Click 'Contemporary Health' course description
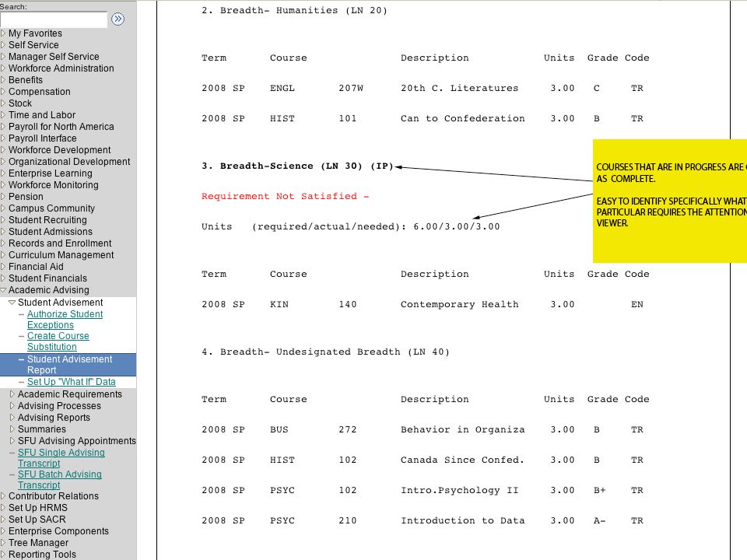 [x=459, y=304]
